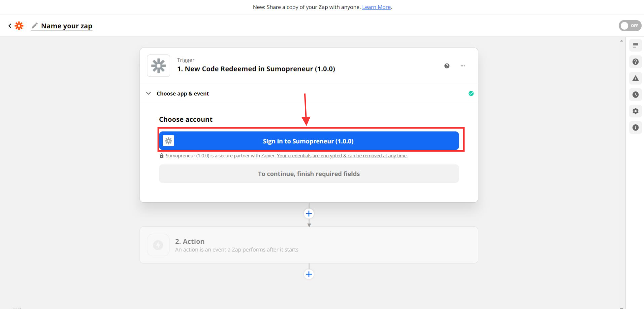Open the settings gear sidebar icon
The width and height of the screenshot is (644, 309).
point(635,111)
